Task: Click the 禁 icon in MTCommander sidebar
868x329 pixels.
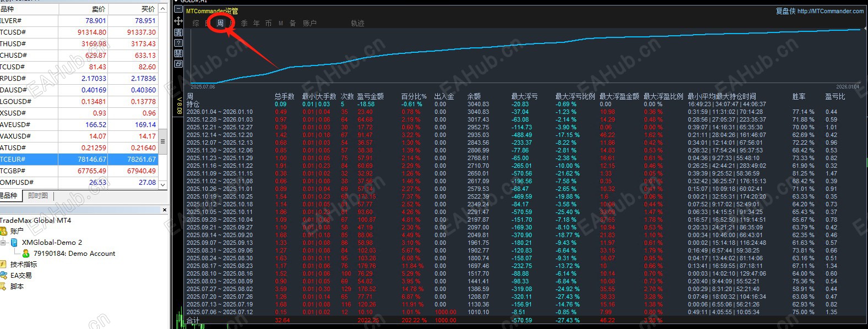Action: tap(178, 53)
